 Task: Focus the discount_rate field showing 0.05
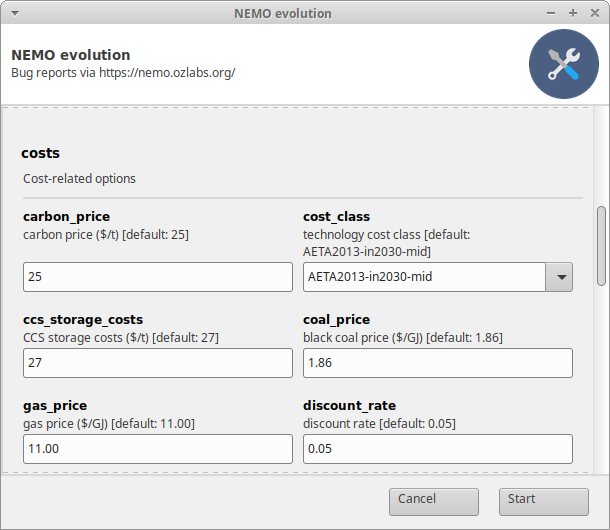point(437,449)
